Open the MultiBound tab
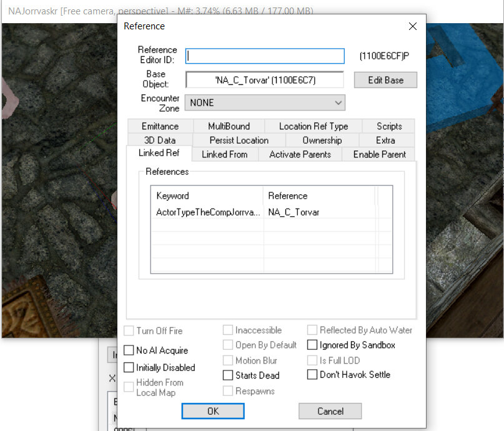The image size is (504, 431). point(229,126)
